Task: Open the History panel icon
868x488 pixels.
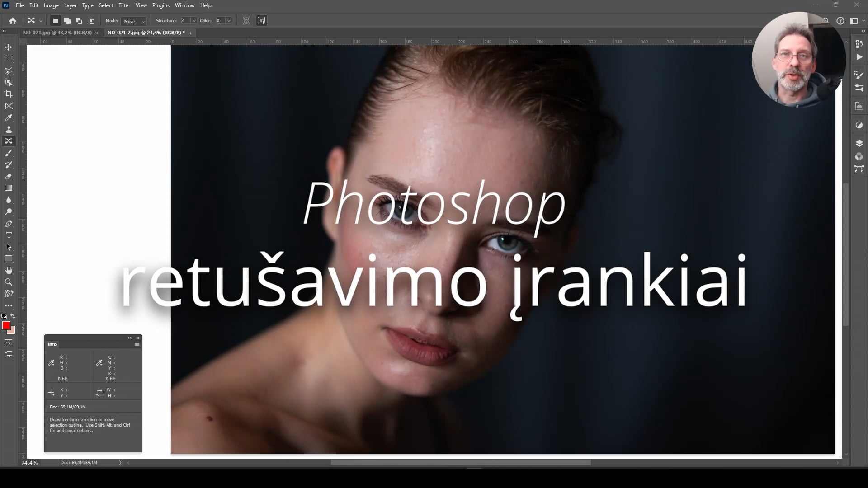Action: coord(859,44)
